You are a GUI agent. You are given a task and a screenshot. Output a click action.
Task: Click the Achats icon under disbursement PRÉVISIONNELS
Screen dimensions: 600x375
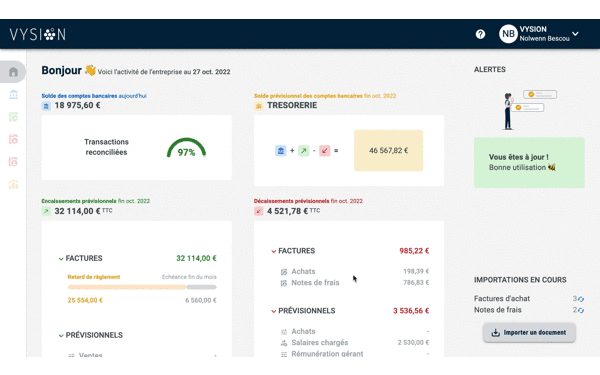click(284, 332)
